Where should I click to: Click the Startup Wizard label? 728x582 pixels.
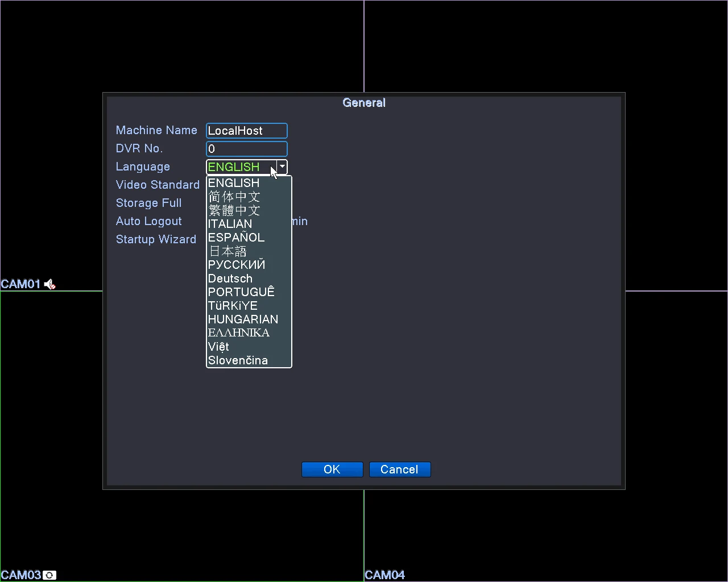(x=156, y=239)
